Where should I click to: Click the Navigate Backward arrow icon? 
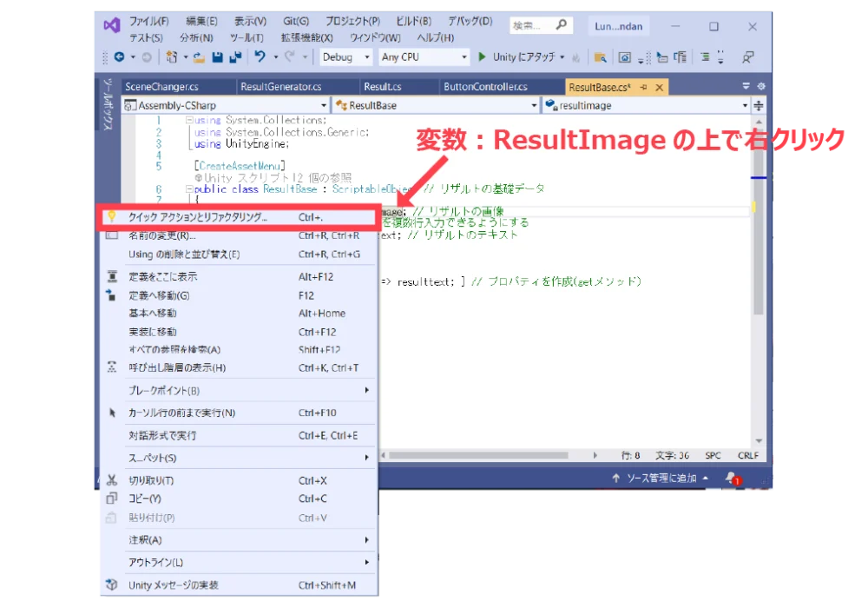119,57
